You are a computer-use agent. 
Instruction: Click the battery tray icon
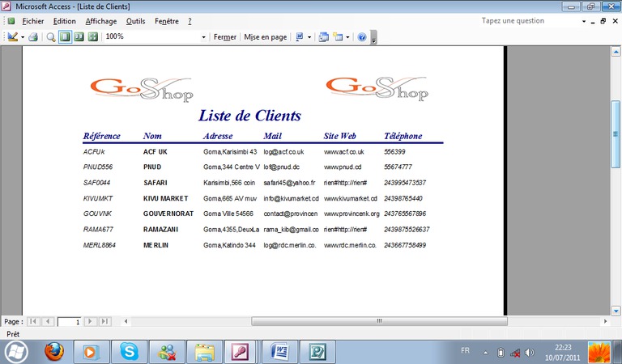[x=501, y=352]
